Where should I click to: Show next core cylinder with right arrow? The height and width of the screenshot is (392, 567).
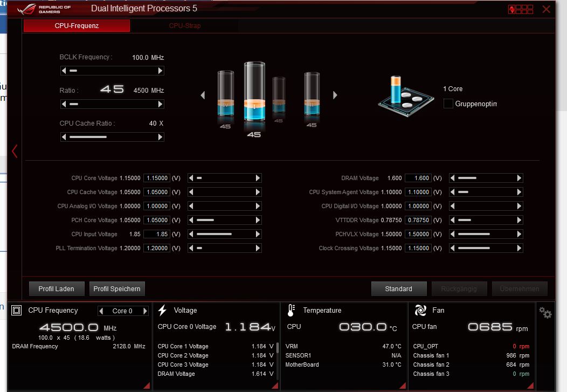point(335,95)
